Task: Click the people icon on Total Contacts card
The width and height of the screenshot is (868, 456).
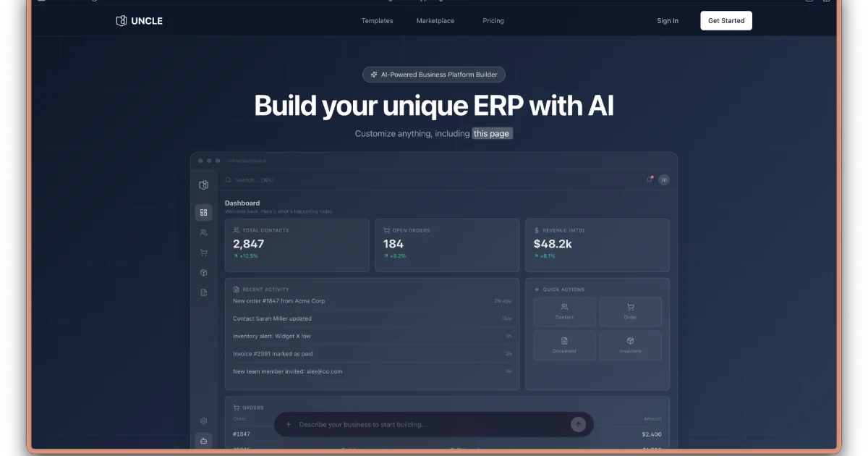Action: (x=237, y=230)
